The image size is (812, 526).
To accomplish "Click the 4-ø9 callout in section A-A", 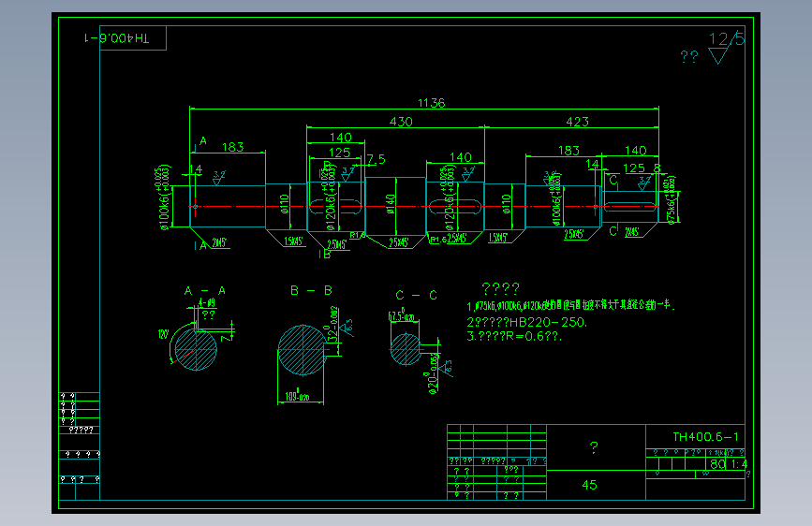I will click(207, 303).
